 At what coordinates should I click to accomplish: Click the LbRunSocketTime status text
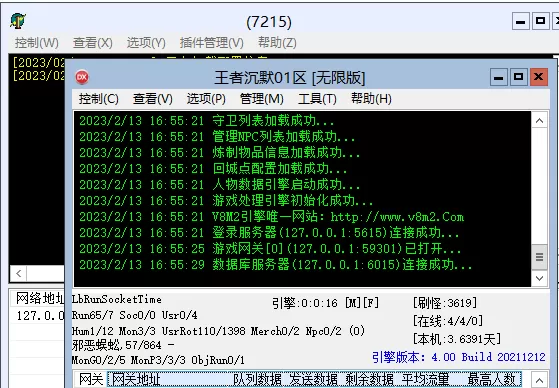pyautogui.click(x=117, y=300)
